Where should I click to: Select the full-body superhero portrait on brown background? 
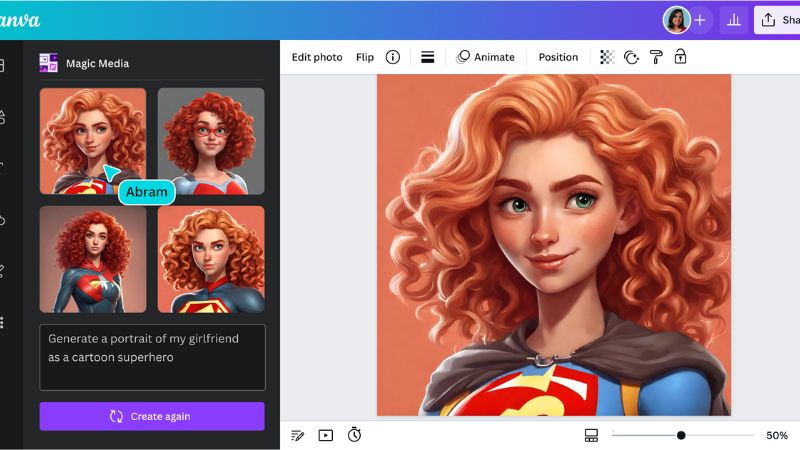[93, 259]
